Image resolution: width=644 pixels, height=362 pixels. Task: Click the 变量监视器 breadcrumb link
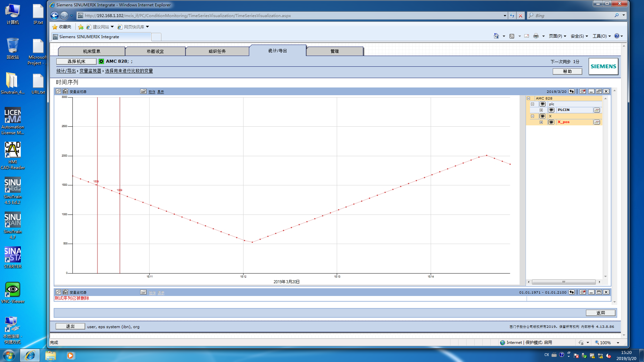tap(90, 71)
